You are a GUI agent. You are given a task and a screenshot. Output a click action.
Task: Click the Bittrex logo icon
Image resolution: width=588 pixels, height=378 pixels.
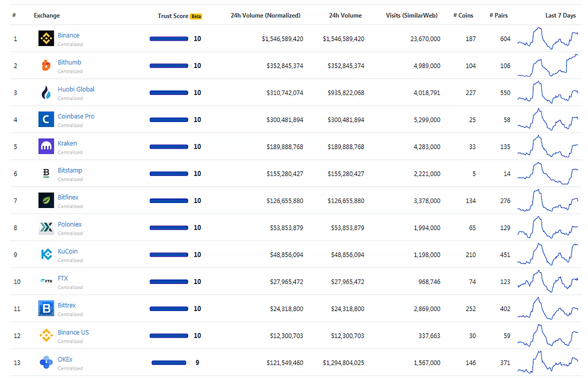pyautogui.click(x=46, y=308)
